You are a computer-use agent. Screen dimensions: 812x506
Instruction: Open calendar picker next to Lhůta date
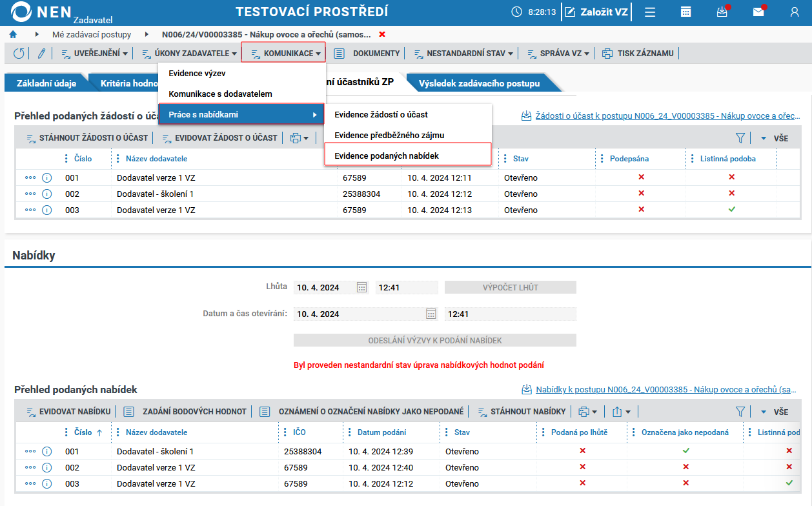[362, 287]
